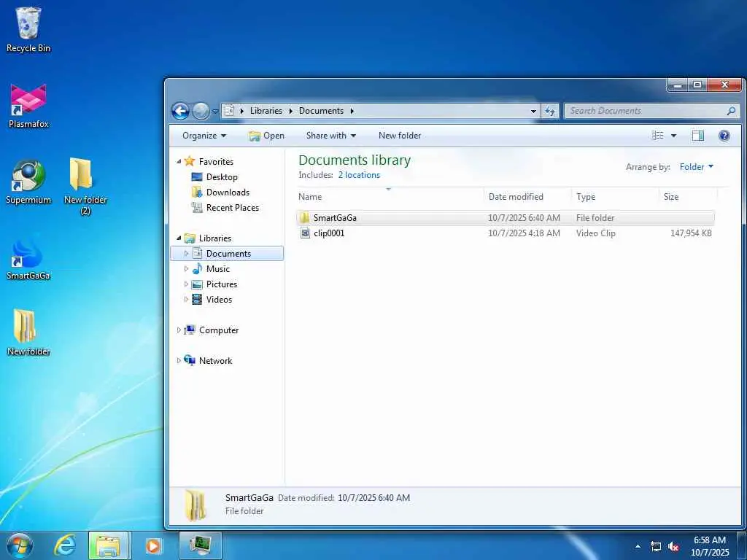Open the Recycle Bin desktop icon
This screenshot has height=560, width=747.
point(28,29)
